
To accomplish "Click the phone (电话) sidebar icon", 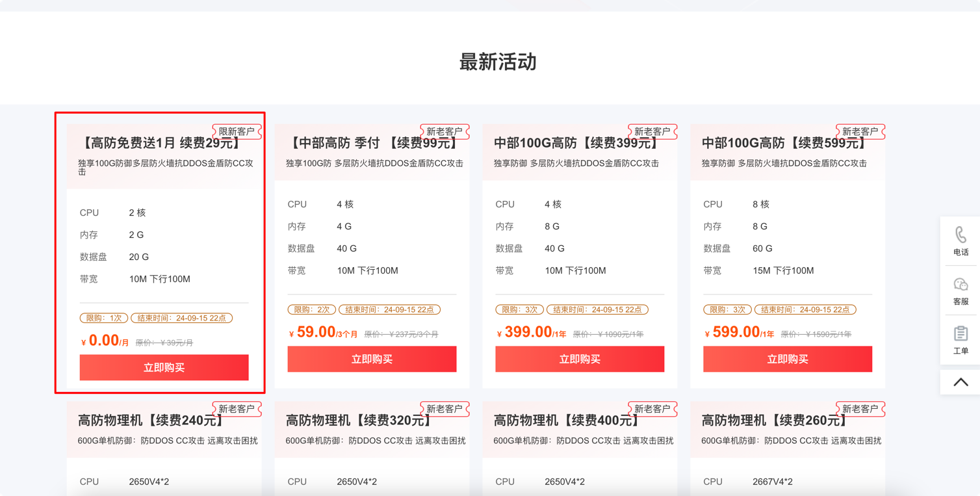I will [961, 234].
